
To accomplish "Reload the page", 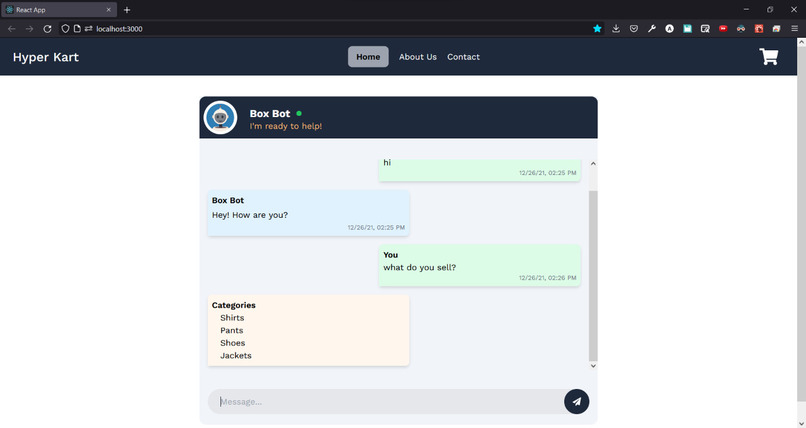I will tap(47, 29).
